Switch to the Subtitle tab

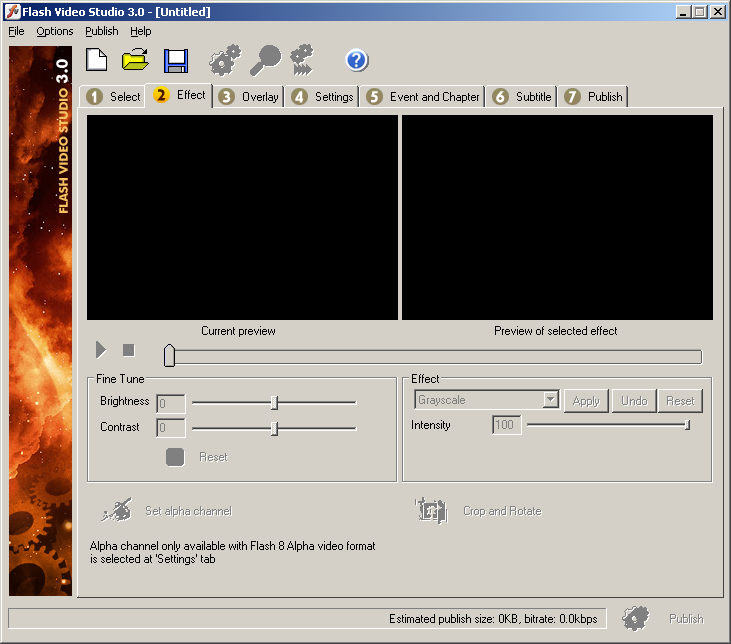[x=522, y=97]
